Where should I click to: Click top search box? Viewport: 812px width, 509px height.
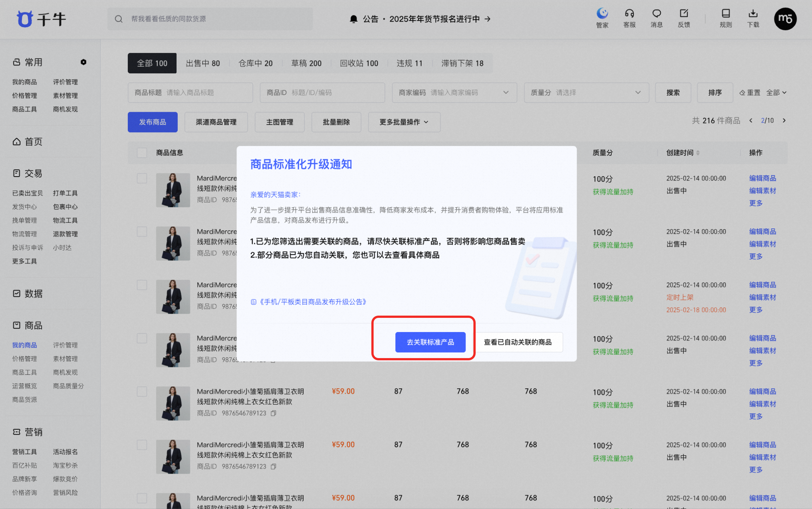210,19
